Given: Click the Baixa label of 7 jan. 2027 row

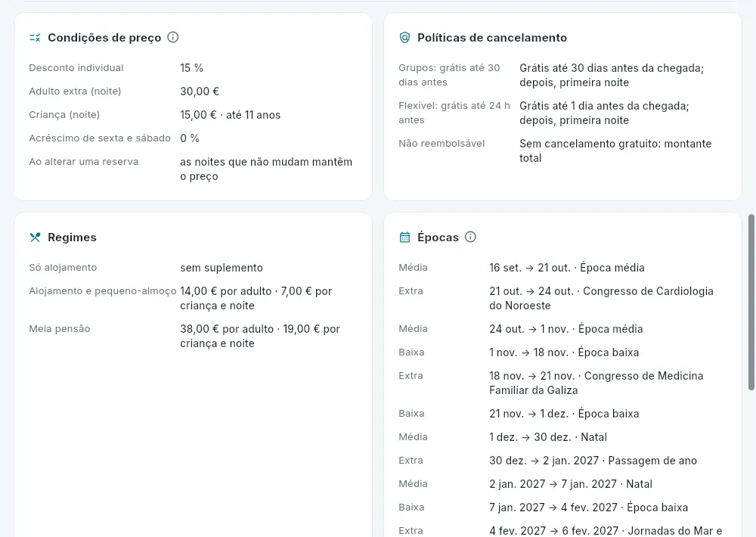Looking at the screenshot, I should coord(411,508).
